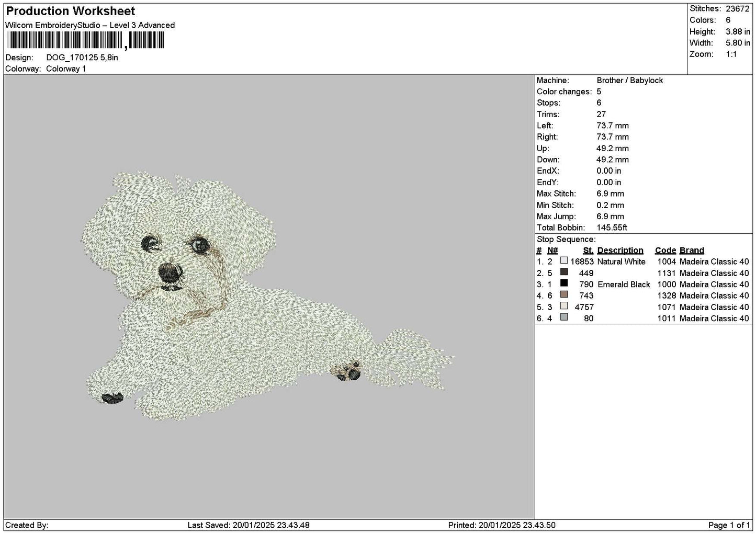Click the 'Code' column header
The image size is (756, 534).
665,251
